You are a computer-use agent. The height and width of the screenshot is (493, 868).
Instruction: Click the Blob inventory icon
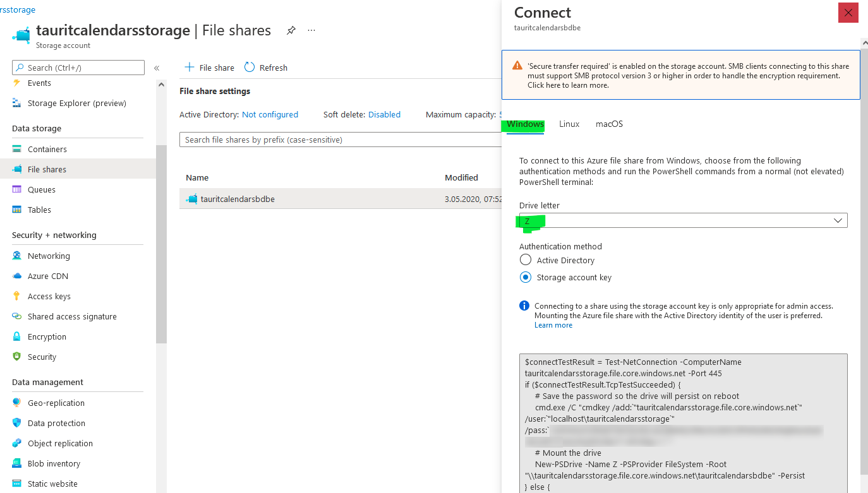[x=17, y=464]
